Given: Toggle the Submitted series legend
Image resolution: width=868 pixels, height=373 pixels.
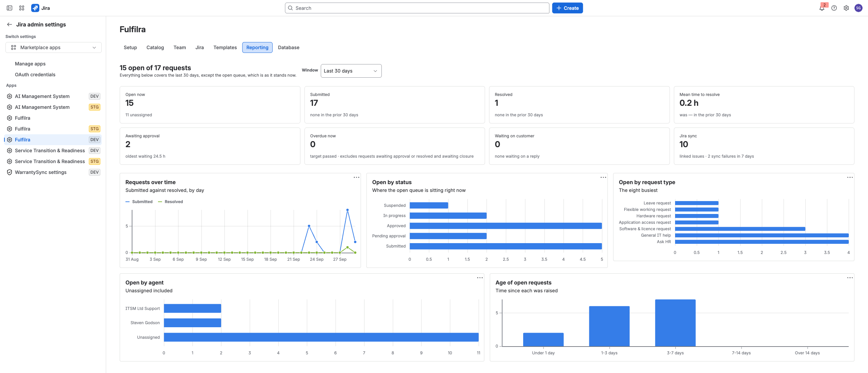Looking at the screenshot, I should point(139,202).
